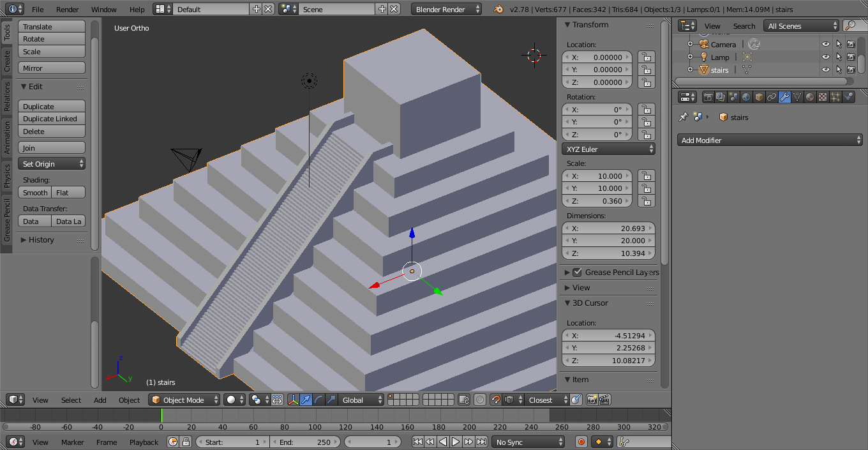868x450 pixels.
Task: Open the Physics properties tab icon
Action: tap(848, 97)
